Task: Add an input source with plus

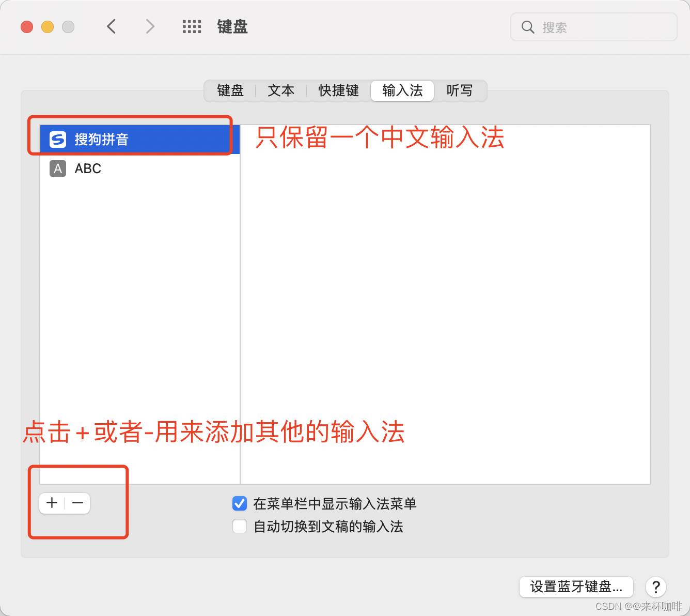Action: [52, 503]
